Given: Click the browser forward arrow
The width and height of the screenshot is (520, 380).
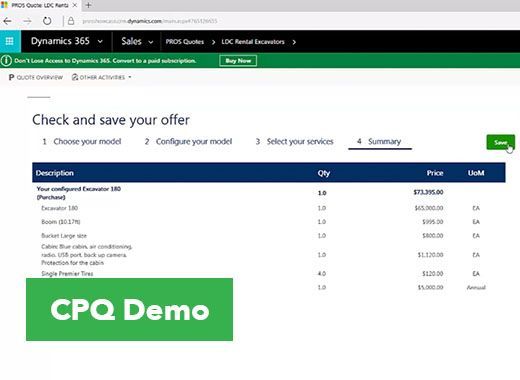Looking at the screenshot, I should click(27, 21).
